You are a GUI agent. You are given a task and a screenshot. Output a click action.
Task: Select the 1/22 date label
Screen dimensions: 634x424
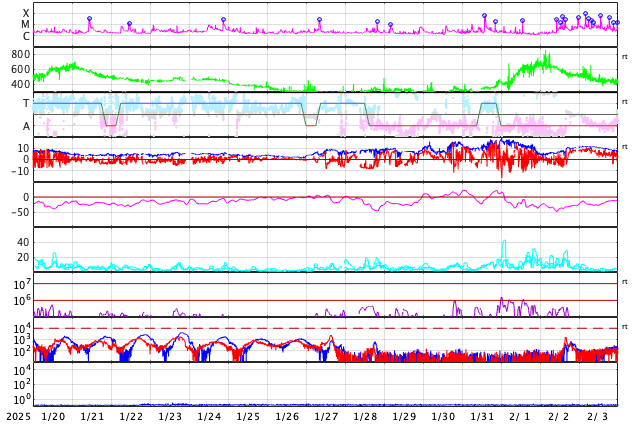tap(131, 417)
